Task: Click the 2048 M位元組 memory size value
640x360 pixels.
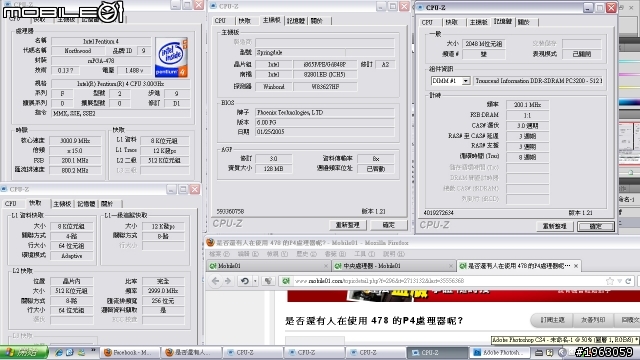Action: click(x=484, y=44)
